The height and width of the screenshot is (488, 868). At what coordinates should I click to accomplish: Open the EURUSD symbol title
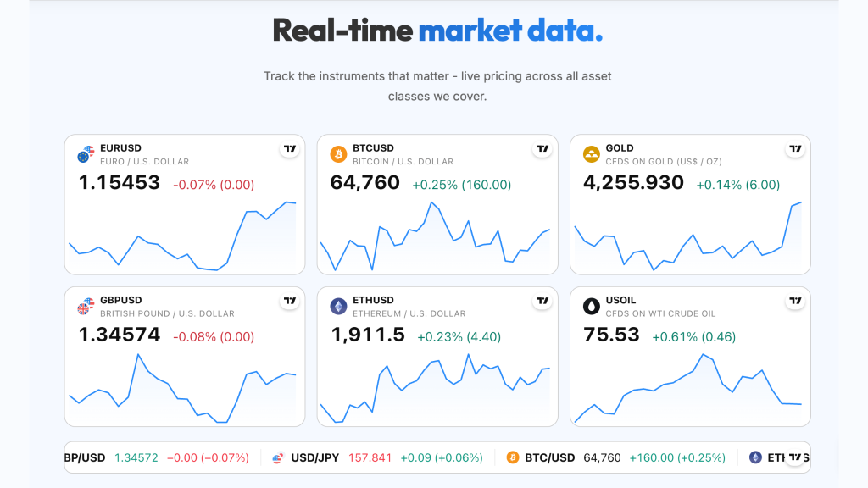coord(120,148)
